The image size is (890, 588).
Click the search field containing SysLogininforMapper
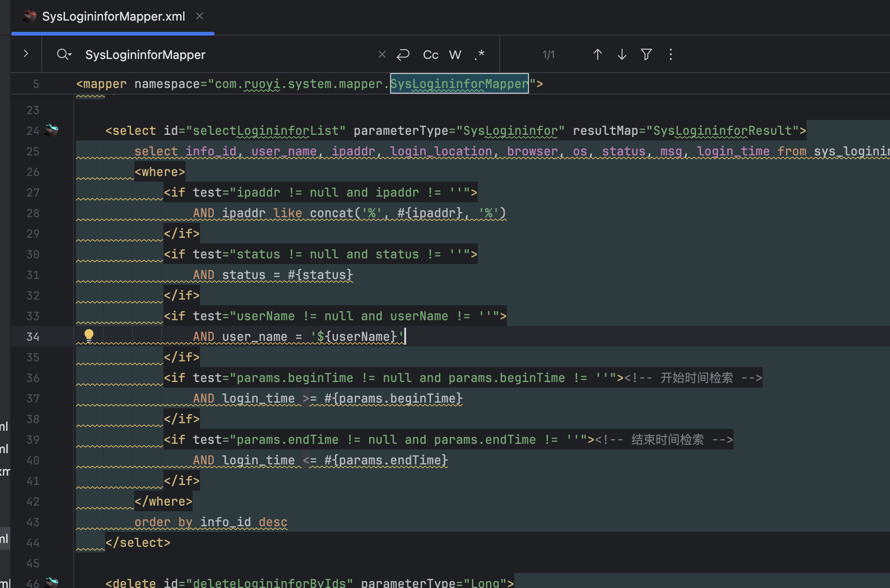225,55
